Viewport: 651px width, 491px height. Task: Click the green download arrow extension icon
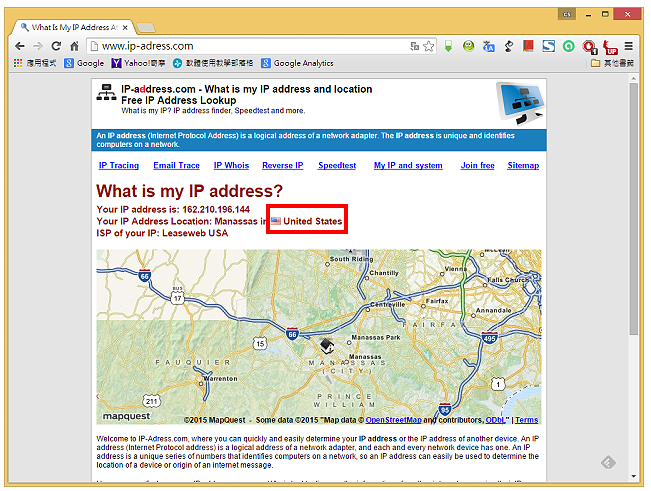pos(448,46)
